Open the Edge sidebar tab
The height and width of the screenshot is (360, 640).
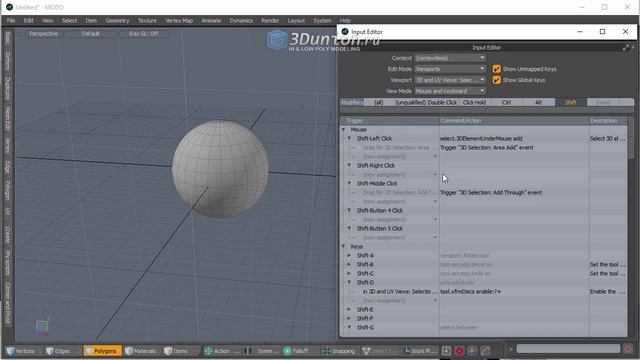(7, 167)
